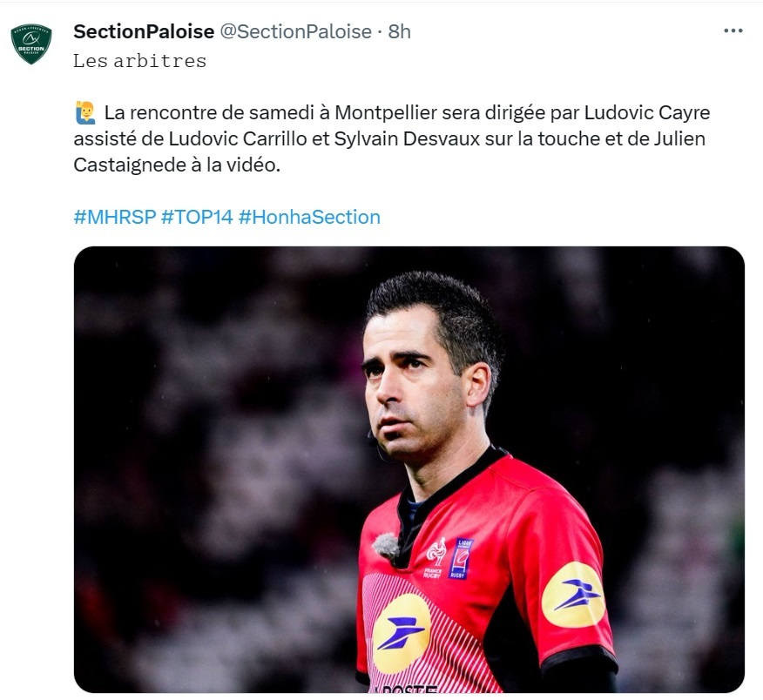This screenshot has width=763, height=700.
Task: Open the attached referee photo
Action: coord(409,469)
